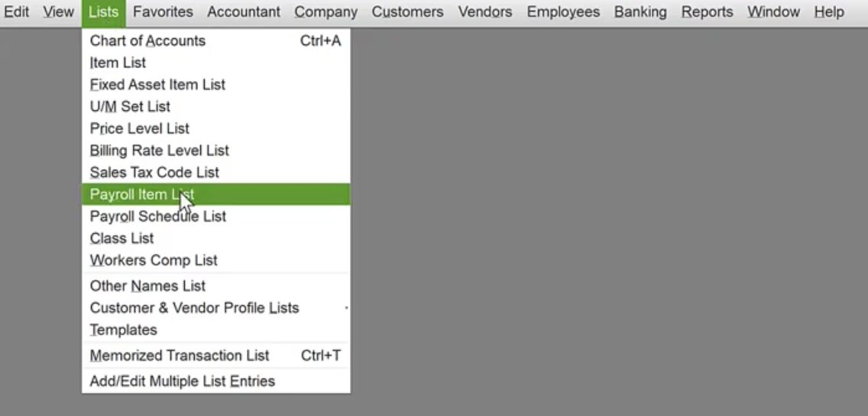868x416 pixels.
Task: Open the Workers Comp List
Action: point(154,260)
